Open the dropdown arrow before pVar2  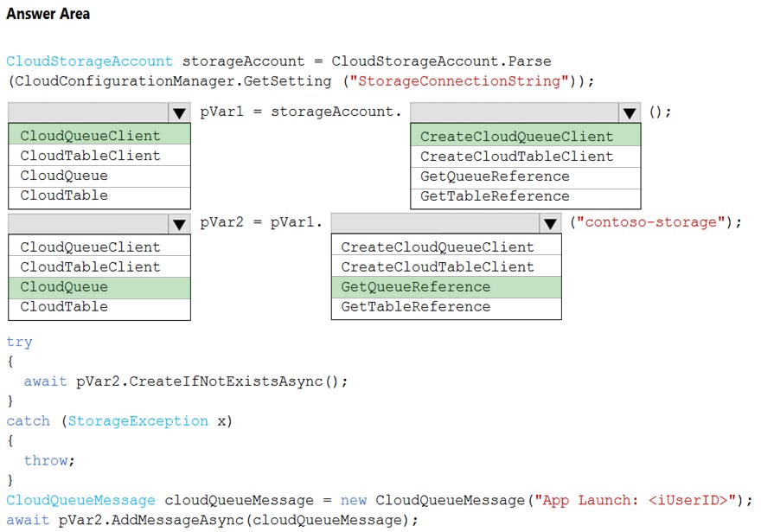(x=179, y=224)
